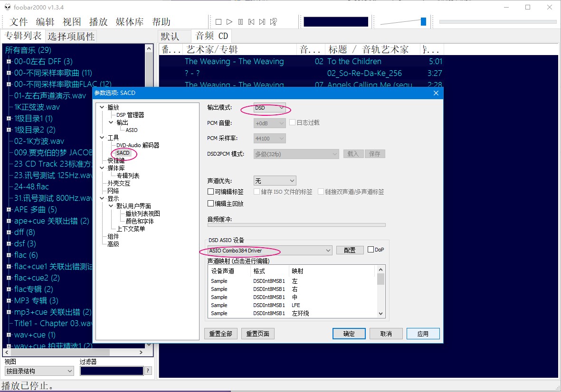Click the 保存 button

(x=375, y=154)
